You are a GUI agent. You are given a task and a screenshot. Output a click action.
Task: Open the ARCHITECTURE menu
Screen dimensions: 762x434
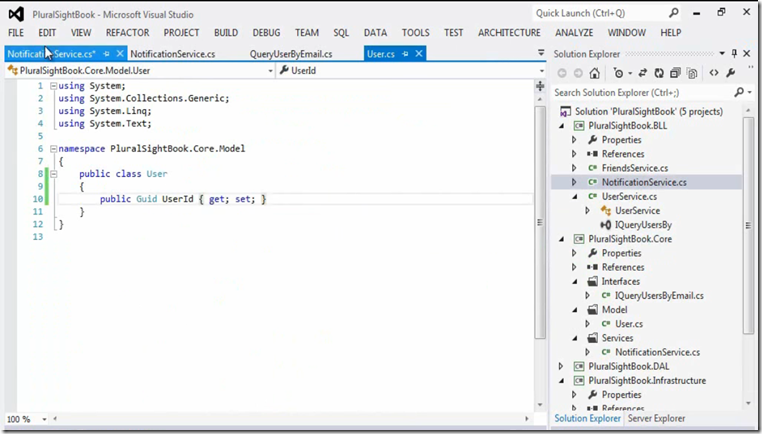tap(509, 33)
